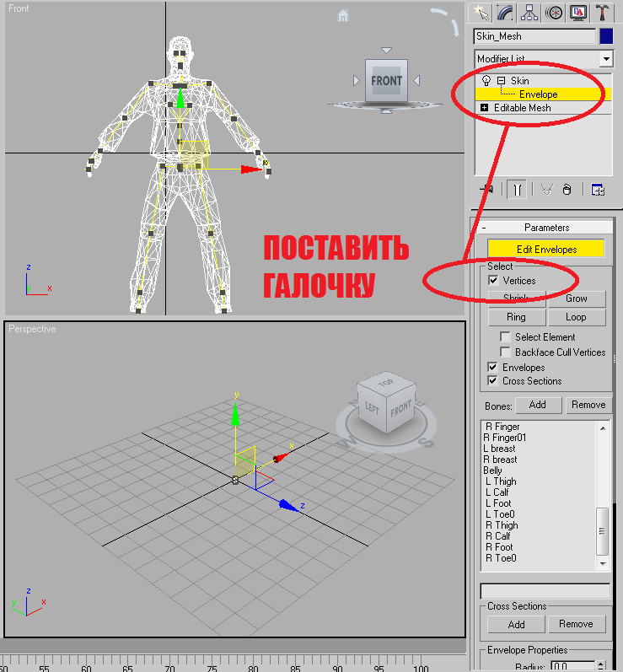
Task: Click Make Unique icon
Action: pyautogui.click(x=547, y=189)
